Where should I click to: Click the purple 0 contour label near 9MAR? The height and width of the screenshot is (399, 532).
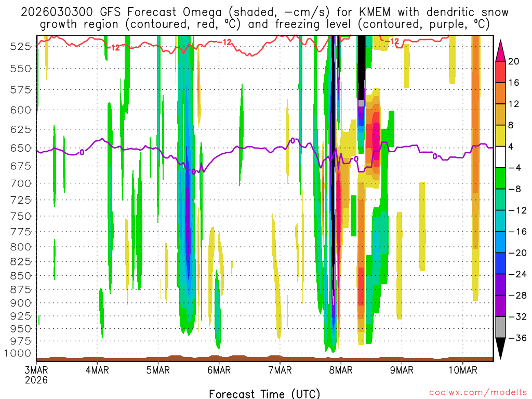(435, 156)
